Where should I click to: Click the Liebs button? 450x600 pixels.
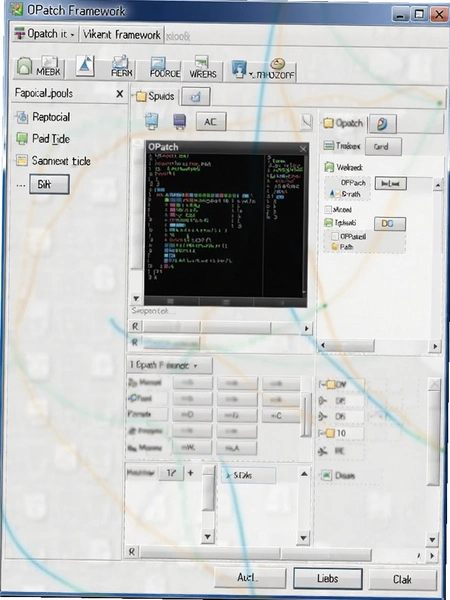pos(328,579)
